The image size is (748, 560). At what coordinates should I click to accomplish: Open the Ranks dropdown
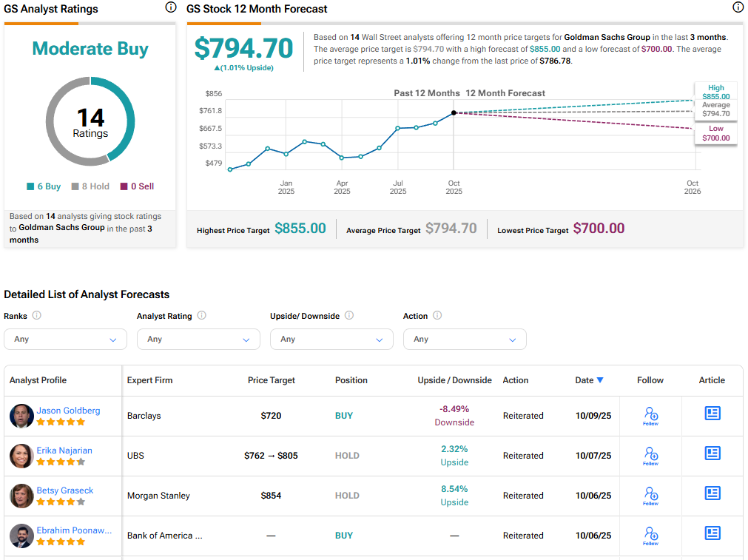(x=65, y=339)
